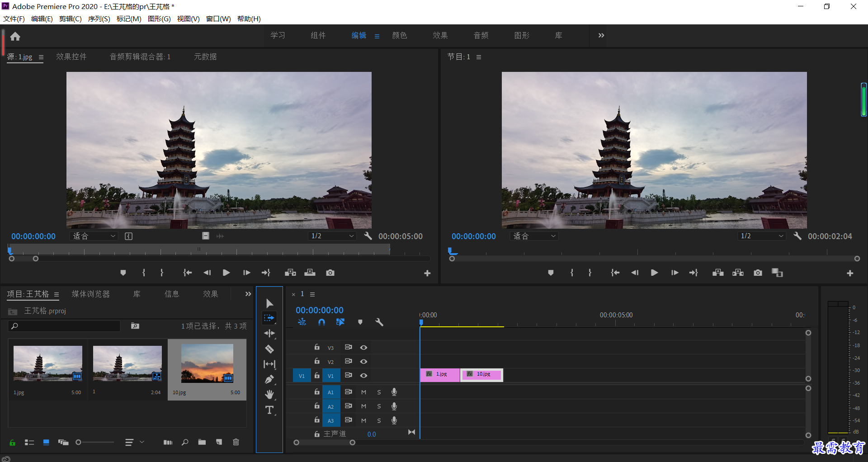Click Overwrite button in source monitor

click(310, 273)
